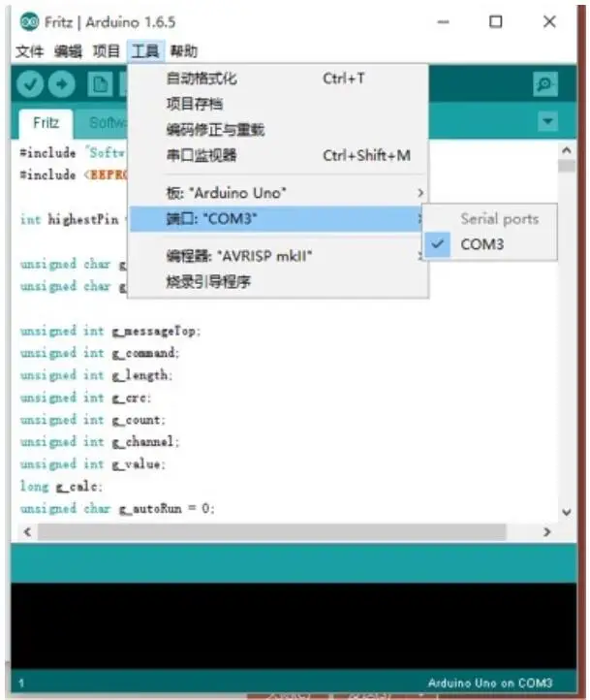The width and height of the screenshot is (590, 700).
Task: Open the 项目 menu
Action: (107, 51)
